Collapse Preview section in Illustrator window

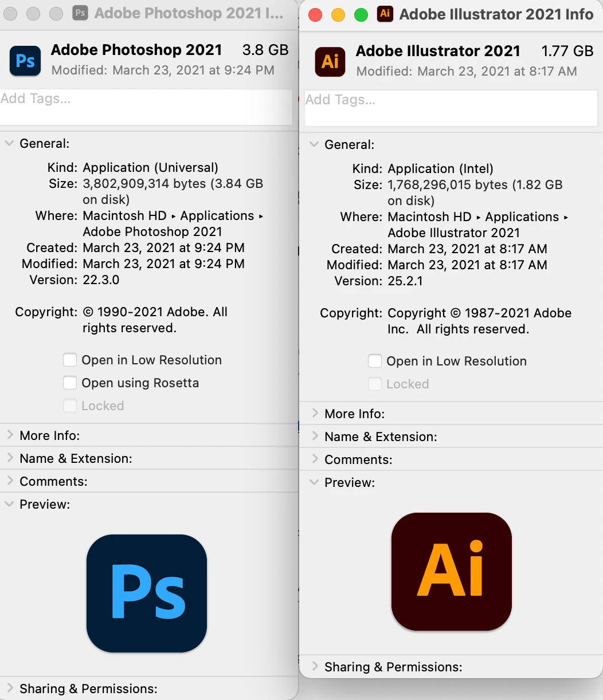pyautogui.click(x=314, y=482)
